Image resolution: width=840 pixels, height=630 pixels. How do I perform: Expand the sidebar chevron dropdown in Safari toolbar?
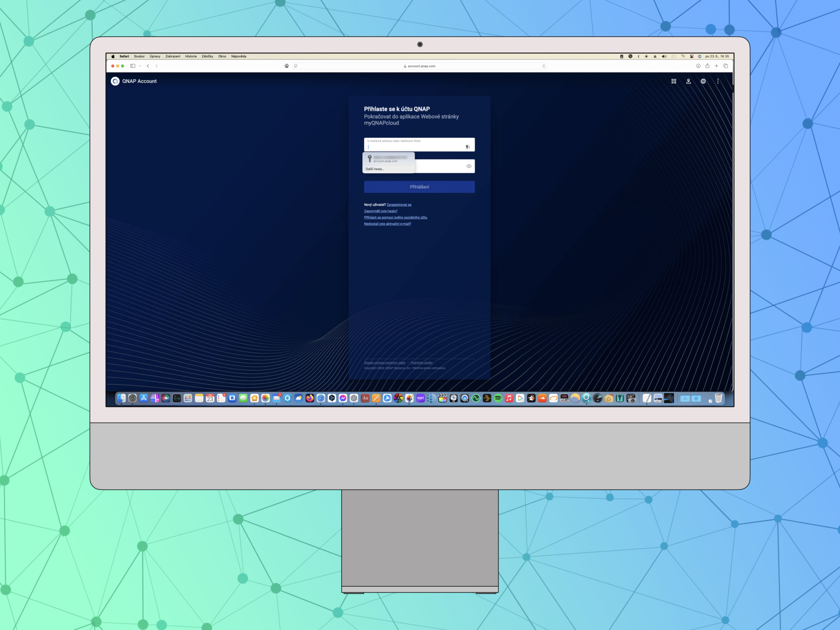(x=140, y=66)
